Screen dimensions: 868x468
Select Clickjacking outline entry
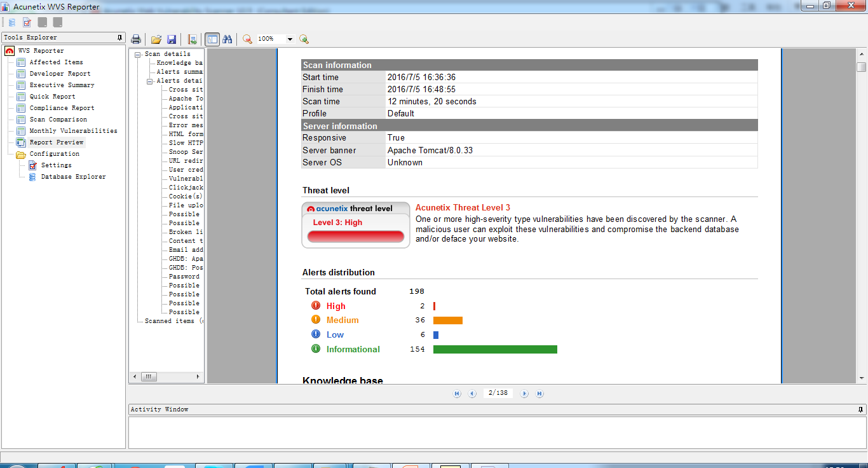186,188
